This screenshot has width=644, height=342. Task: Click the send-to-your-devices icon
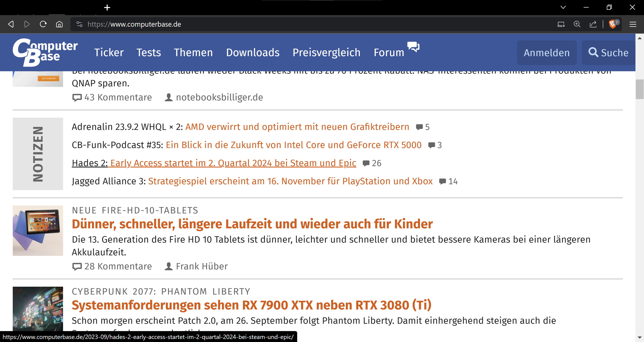point(561,24)
